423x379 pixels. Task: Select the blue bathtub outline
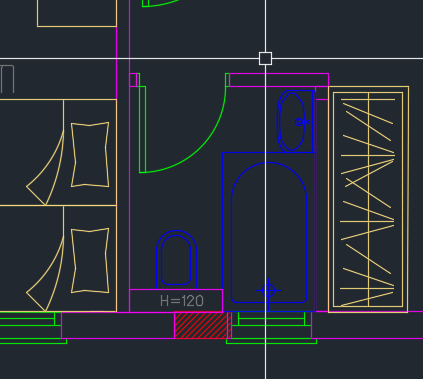269,232
